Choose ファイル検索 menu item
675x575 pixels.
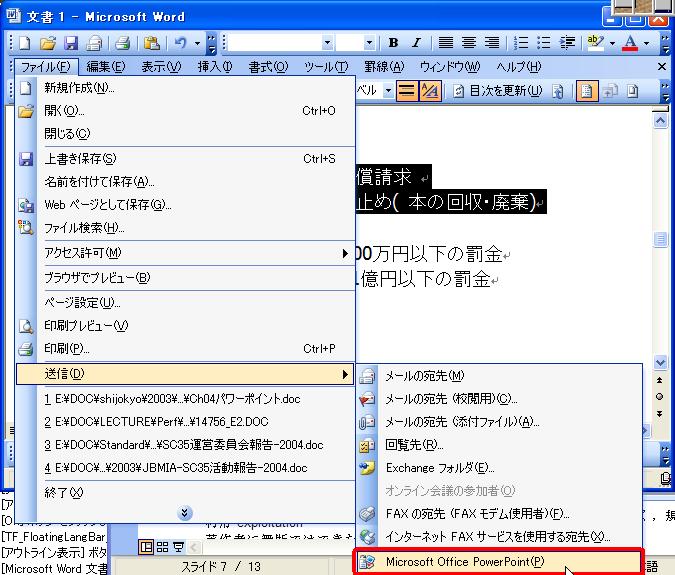click(x=185, y=228)
